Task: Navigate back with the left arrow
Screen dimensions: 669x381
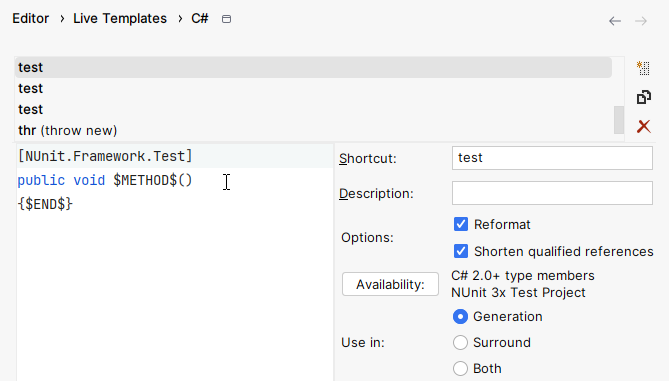Action: (615, 21)
